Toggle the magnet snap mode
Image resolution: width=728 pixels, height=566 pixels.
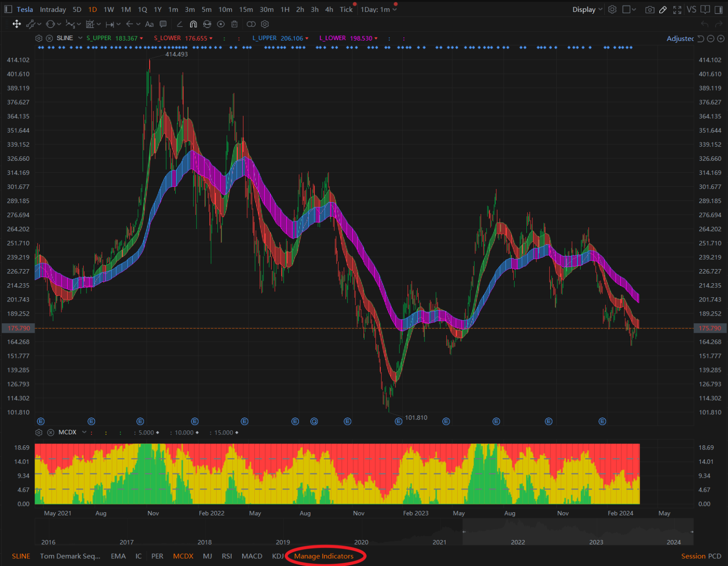pyautogui.click(x=193, y=24)
